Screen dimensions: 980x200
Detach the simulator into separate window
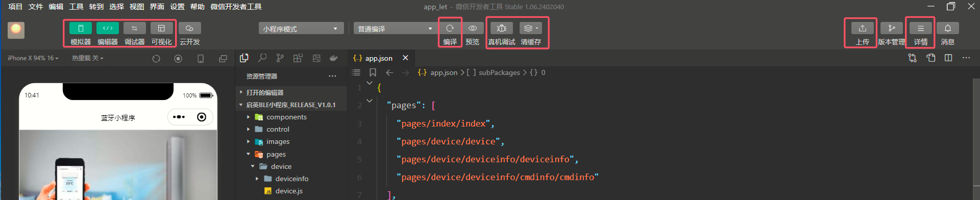pyautogui.click(x=223, y=59)
